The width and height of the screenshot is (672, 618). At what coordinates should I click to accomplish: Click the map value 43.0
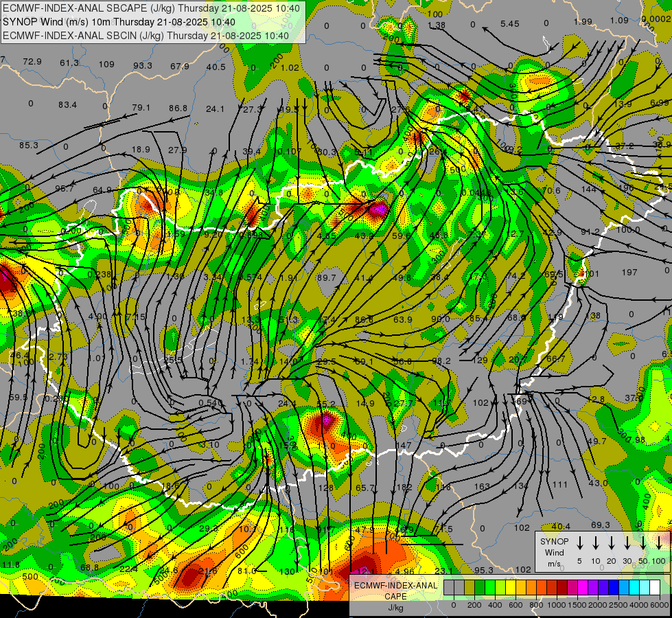[x=598, y=483]
